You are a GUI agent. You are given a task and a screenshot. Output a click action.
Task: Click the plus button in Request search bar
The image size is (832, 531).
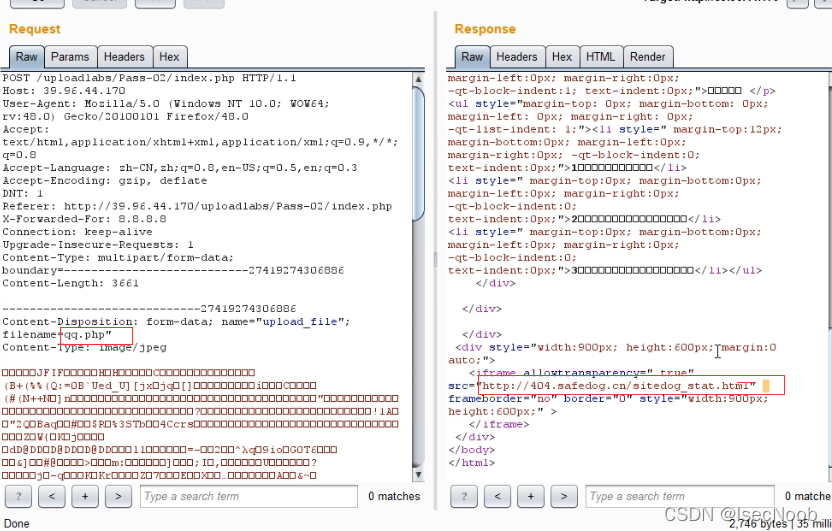(x=85, y=497)
